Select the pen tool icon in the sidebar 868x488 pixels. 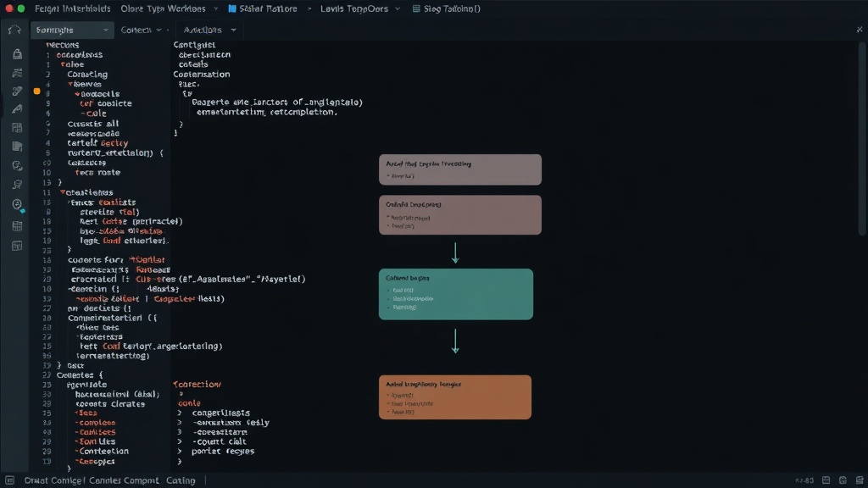point(17,109)
